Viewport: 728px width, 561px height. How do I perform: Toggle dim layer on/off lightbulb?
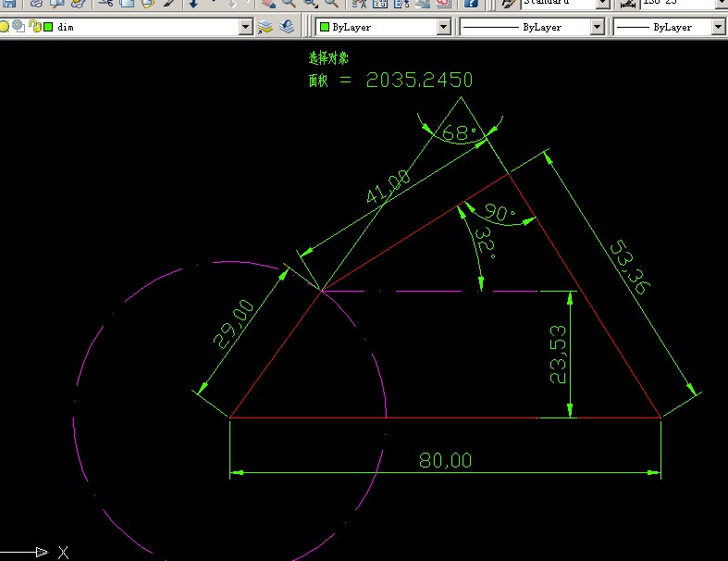pyautogui.click(x=5, y=27)
